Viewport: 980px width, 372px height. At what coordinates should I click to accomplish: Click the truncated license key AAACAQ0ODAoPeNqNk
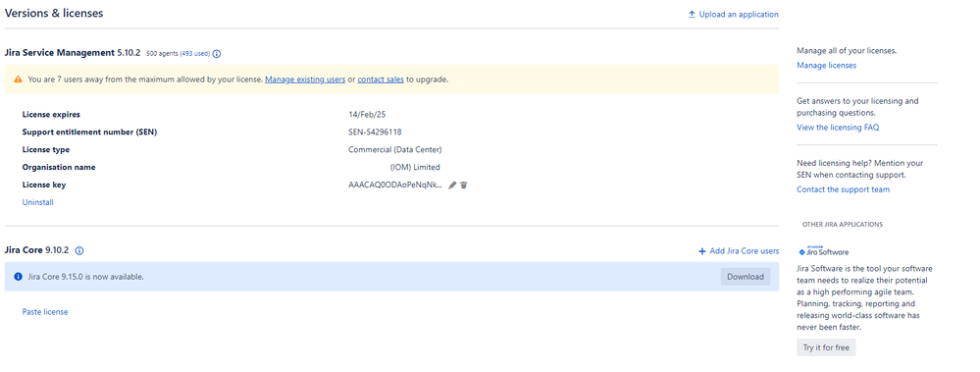tap(395, 186)
